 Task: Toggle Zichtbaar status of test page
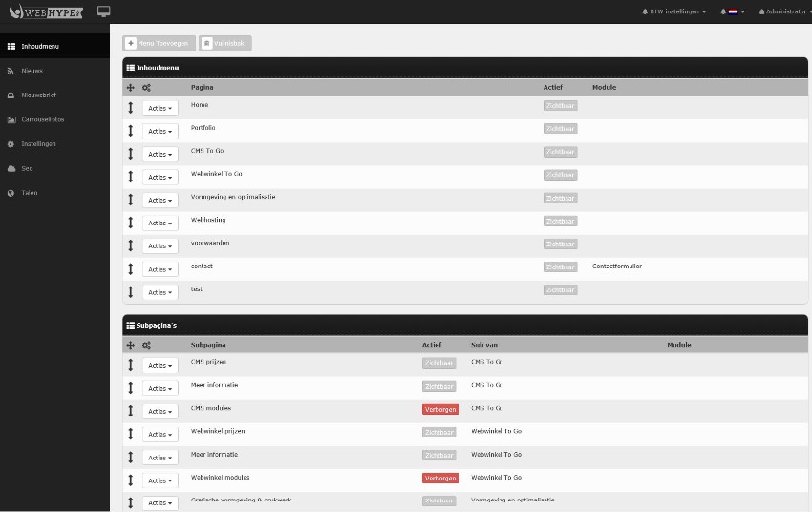[x=561, y=289]
